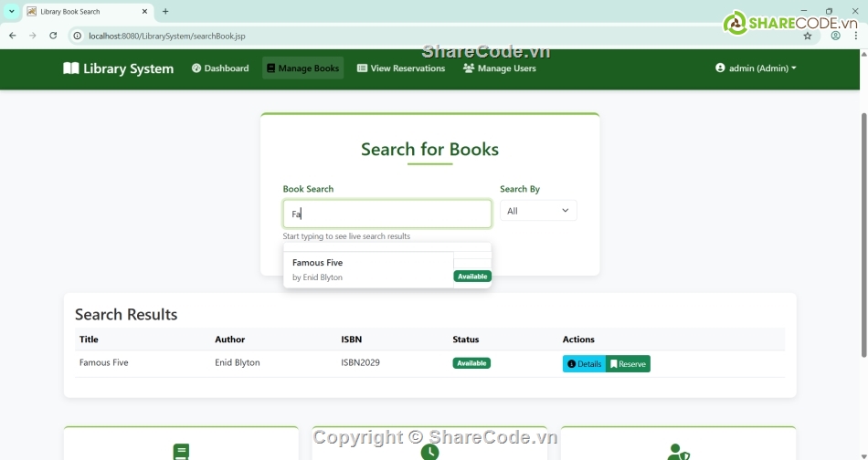Viewport: 868px width, 460px height.
Task: Click the site information icon in address bar
Action: click(x=78, y=37)
